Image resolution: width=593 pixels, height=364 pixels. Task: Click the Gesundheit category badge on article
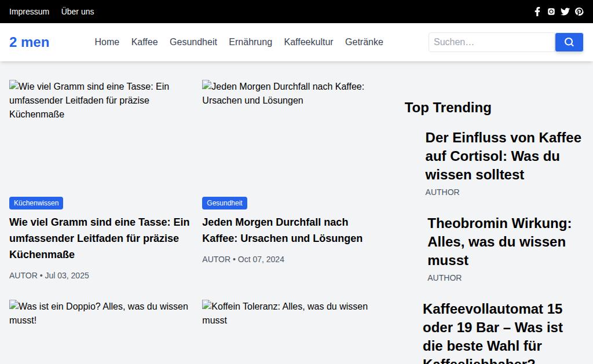(225, 203)
